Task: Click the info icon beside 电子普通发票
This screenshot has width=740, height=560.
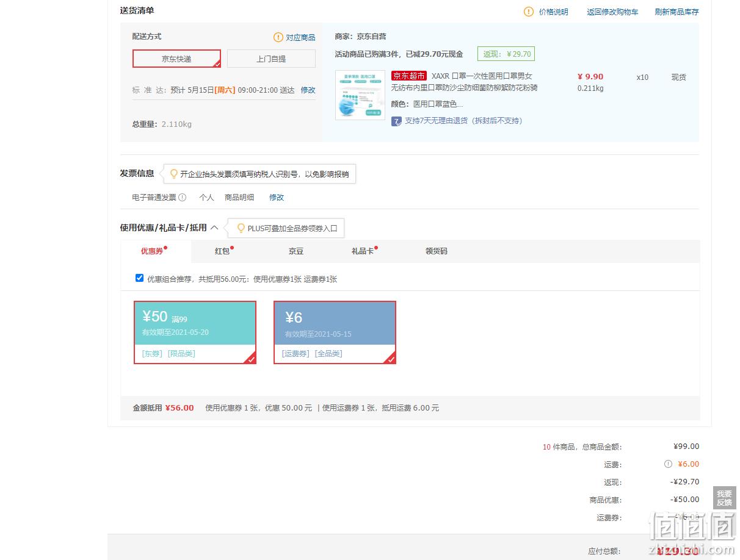Action: [182, 198]
